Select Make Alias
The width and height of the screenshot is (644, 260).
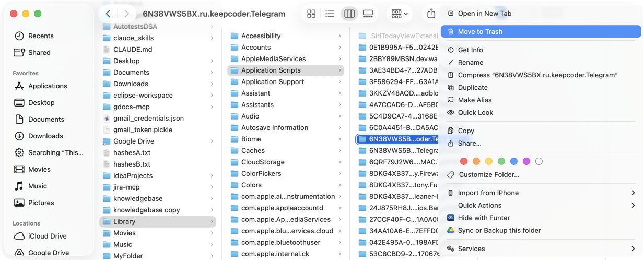[x=541, y=100]
